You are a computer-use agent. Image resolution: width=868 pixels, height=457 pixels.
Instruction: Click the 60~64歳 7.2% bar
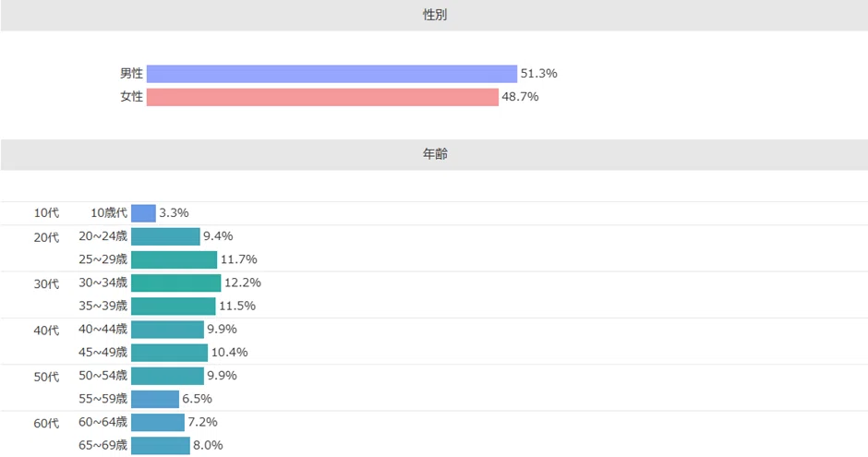[x=158, y=422]
